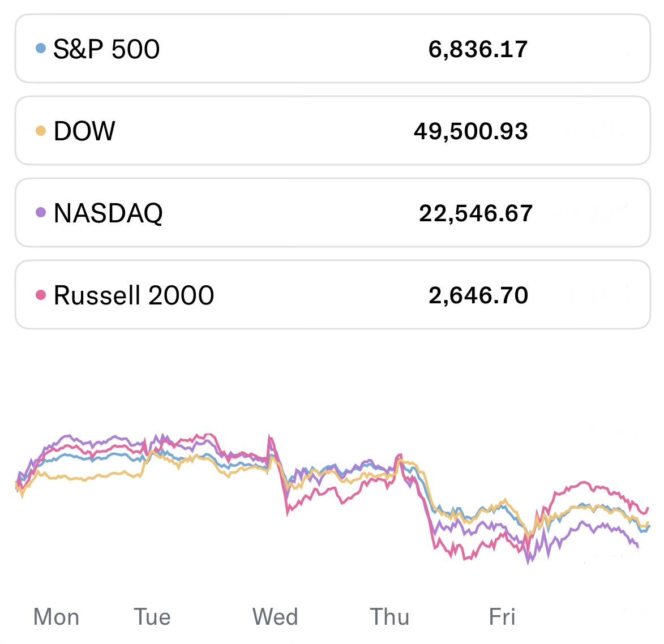Click the purple NASDAQ line's Friday low
The height and width of the screenshot is (644, 664).
(x=530, y=561)
